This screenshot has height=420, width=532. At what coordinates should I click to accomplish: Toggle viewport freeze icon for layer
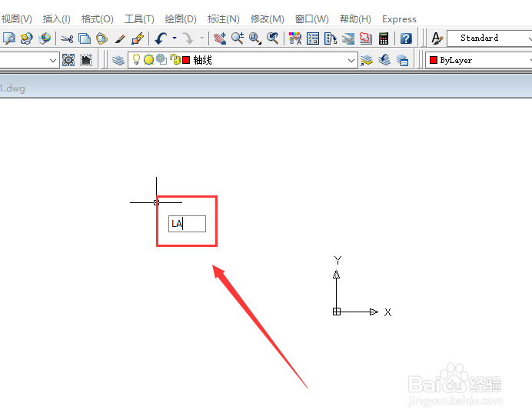pyautogui.click(x=161, y=60)
